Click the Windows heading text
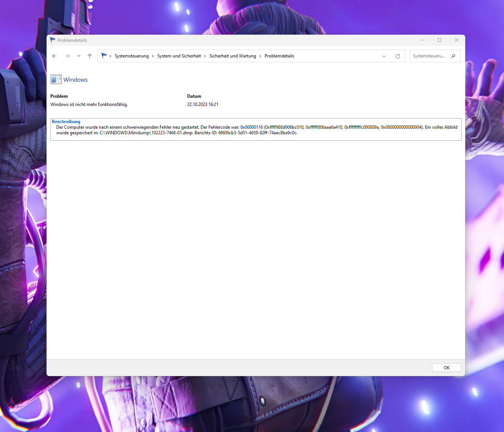The width and height of the screenshot is (504, 432). pyautogui.click(x=75, y=80)
